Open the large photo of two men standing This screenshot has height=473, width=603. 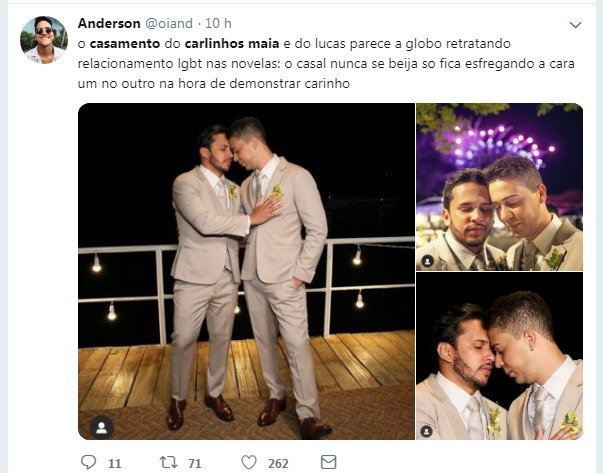click(246, 271)
